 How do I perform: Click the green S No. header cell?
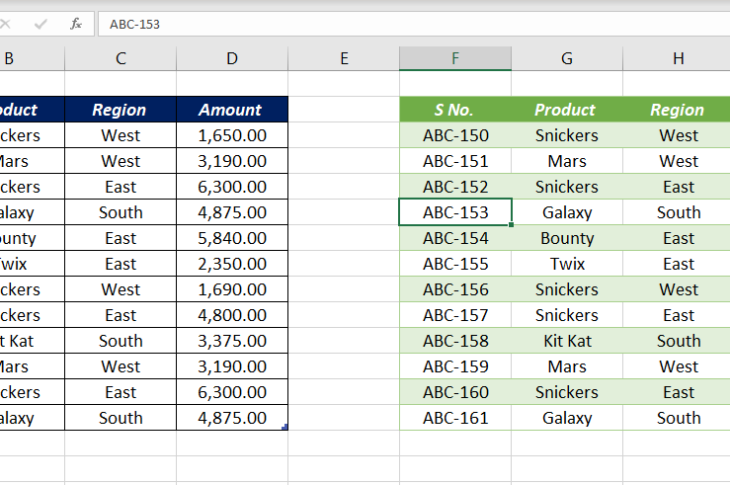(x=455, y=110)
